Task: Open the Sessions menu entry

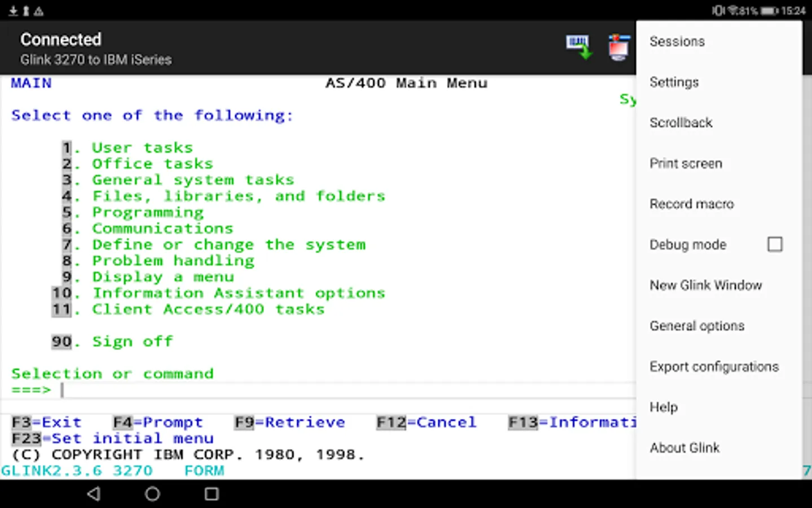Action: click(719, 41)
